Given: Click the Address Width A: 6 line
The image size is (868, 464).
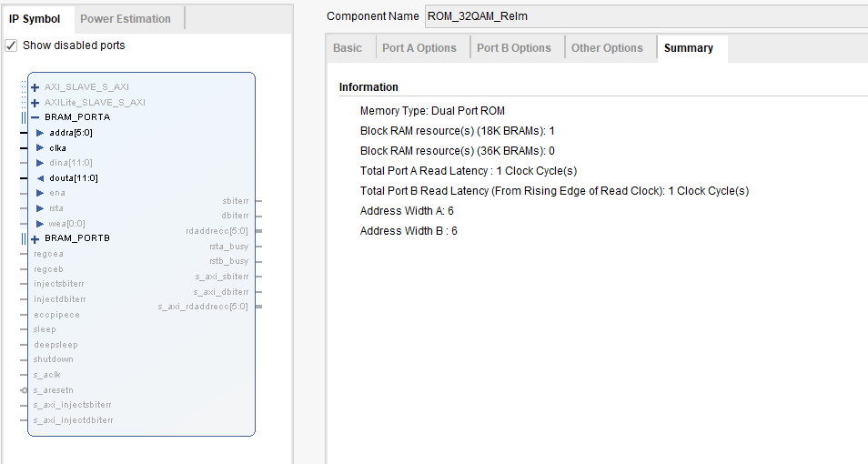Looking at the screenshot, I should [x=407, y=210].
